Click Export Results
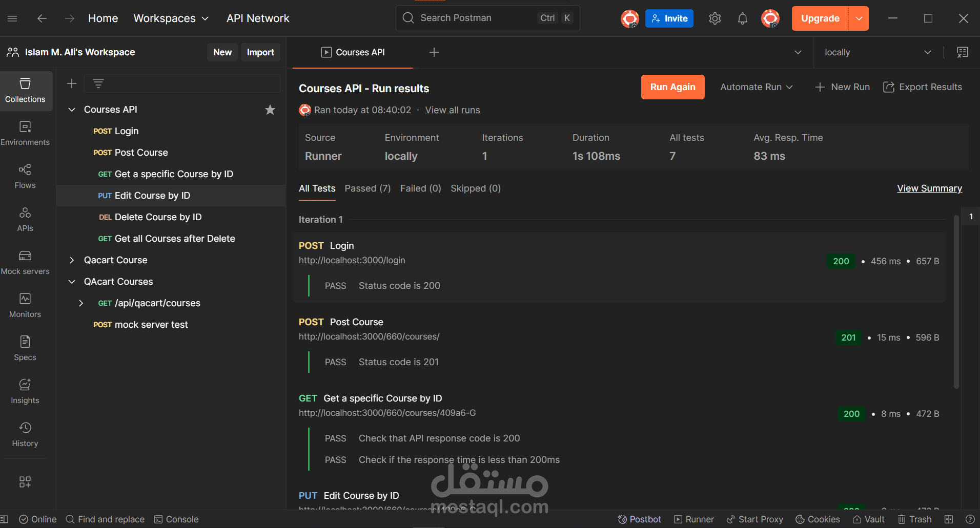This screenshot has width=980, height=528. (x=923, y=87)
